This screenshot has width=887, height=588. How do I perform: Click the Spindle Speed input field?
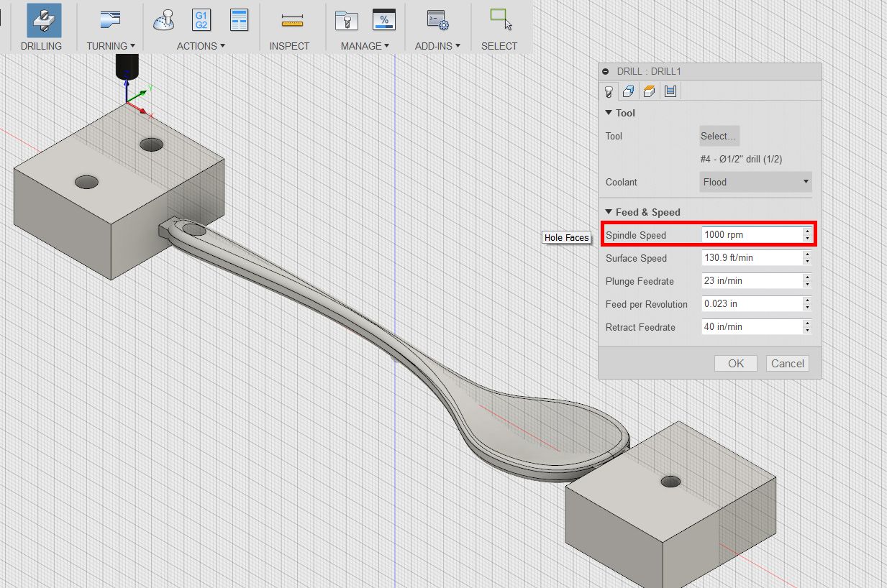click(751, 235)
